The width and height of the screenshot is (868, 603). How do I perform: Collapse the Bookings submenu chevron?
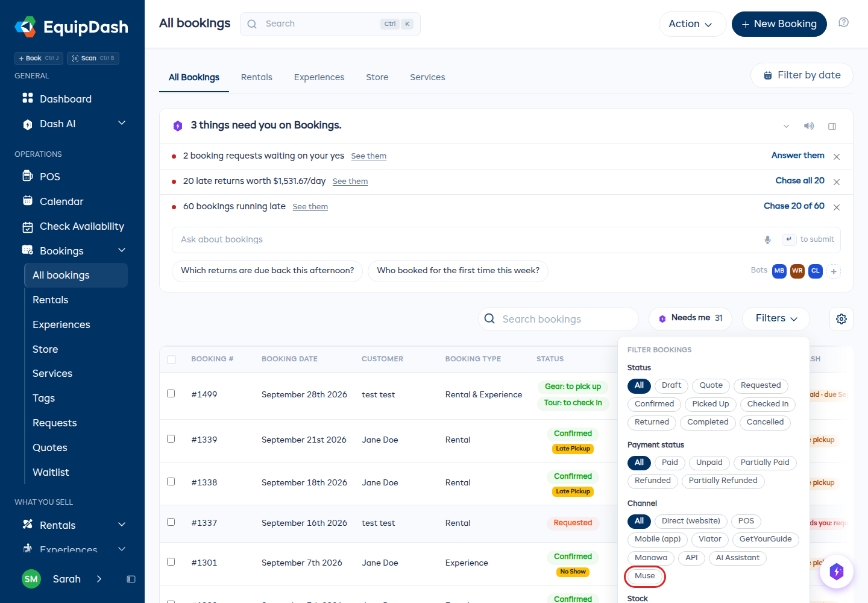click(x=122, y=250)
